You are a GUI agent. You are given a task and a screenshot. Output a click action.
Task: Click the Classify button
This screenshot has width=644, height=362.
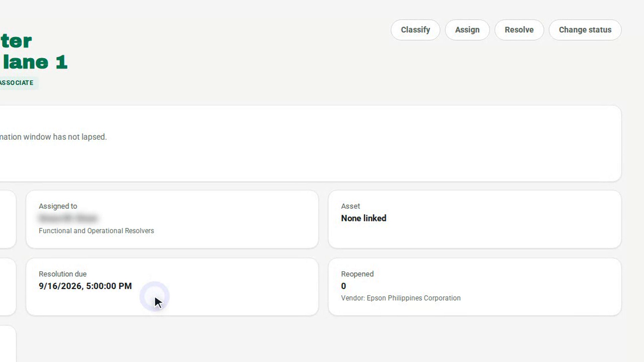click(x=415, y=30)
